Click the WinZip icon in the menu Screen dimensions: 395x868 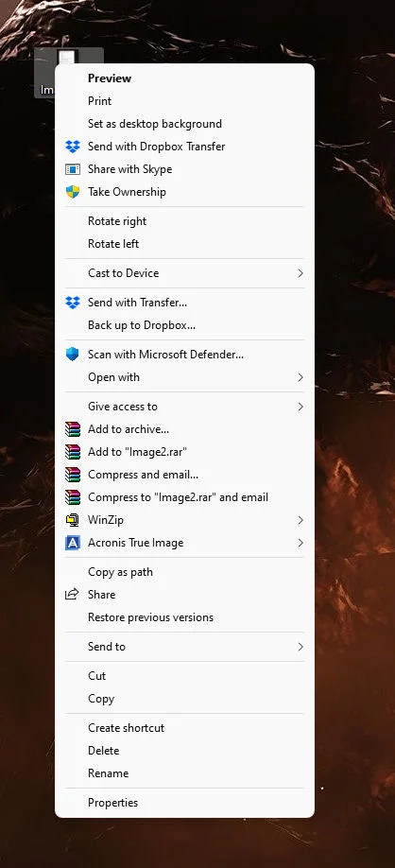pyautogui.click(x=73, y=520)
